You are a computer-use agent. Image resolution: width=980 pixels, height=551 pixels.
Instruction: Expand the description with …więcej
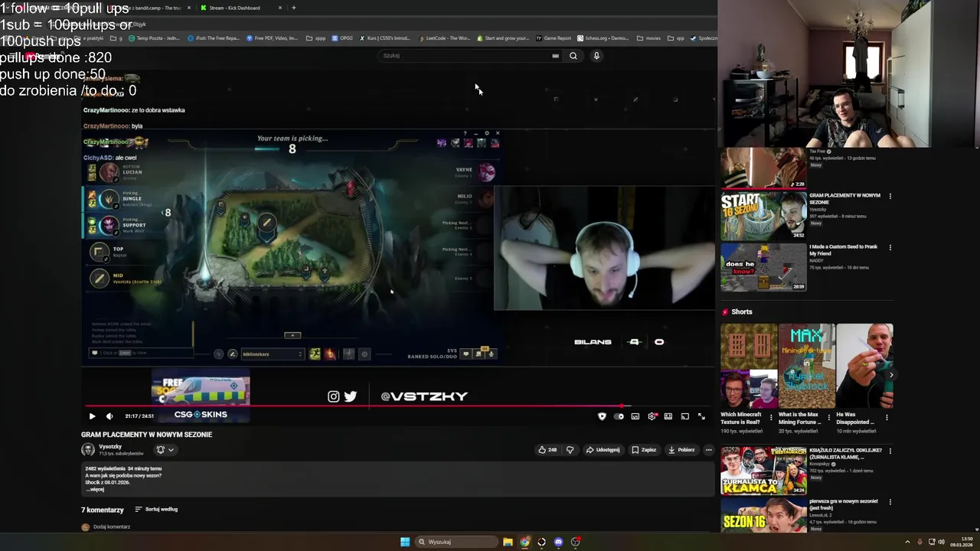(96, 489)
